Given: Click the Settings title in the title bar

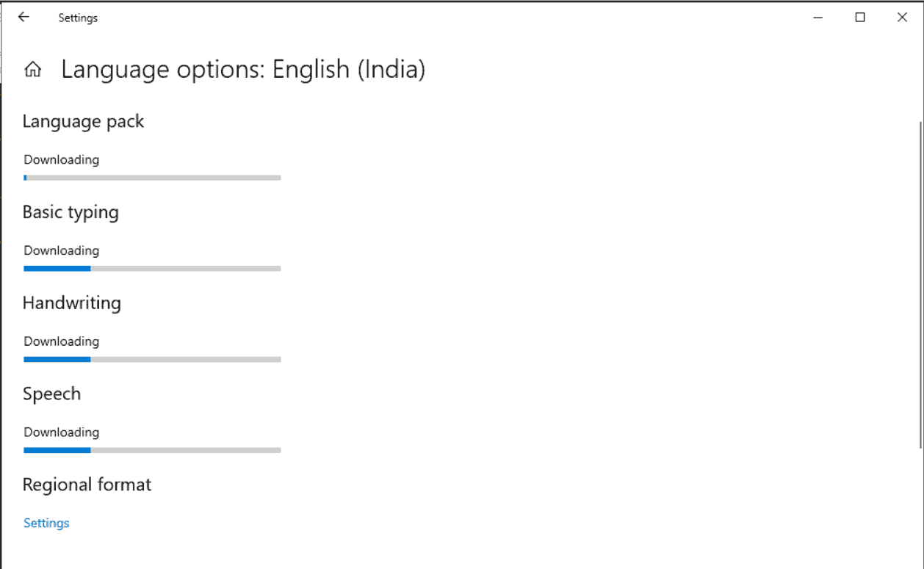Looking at the screenshot, I should point(77,17).
